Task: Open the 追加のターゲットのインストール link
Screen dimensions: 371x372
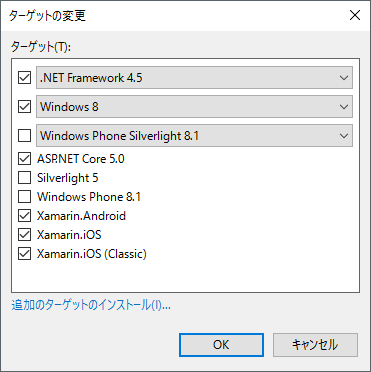Action: click(x=91, y=305)
